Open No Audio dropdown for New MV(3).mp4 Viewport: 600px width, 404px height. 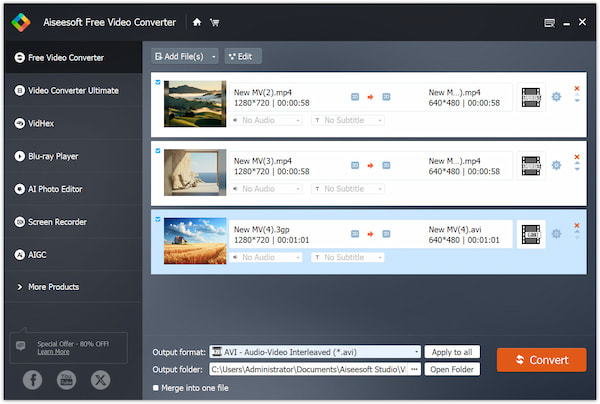click(266, 189)
